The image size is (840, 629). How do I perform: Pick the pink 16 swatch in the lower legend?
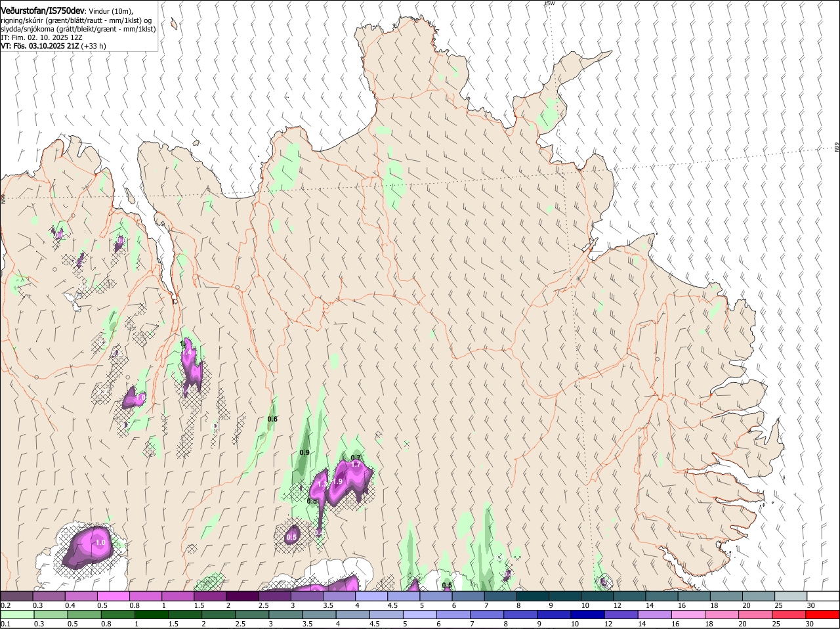pos(688,615)
